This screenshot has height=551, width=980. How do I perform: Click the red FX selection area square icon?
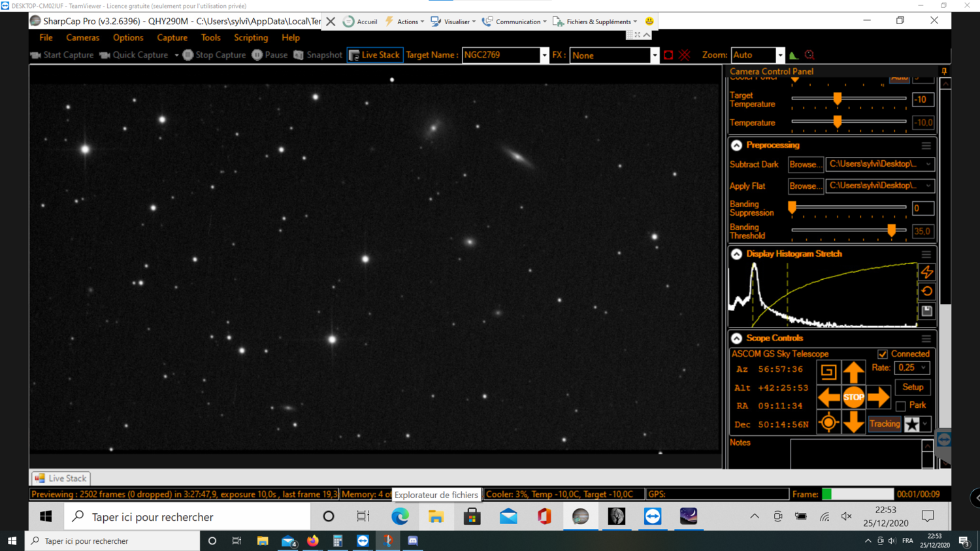point(668,56)
